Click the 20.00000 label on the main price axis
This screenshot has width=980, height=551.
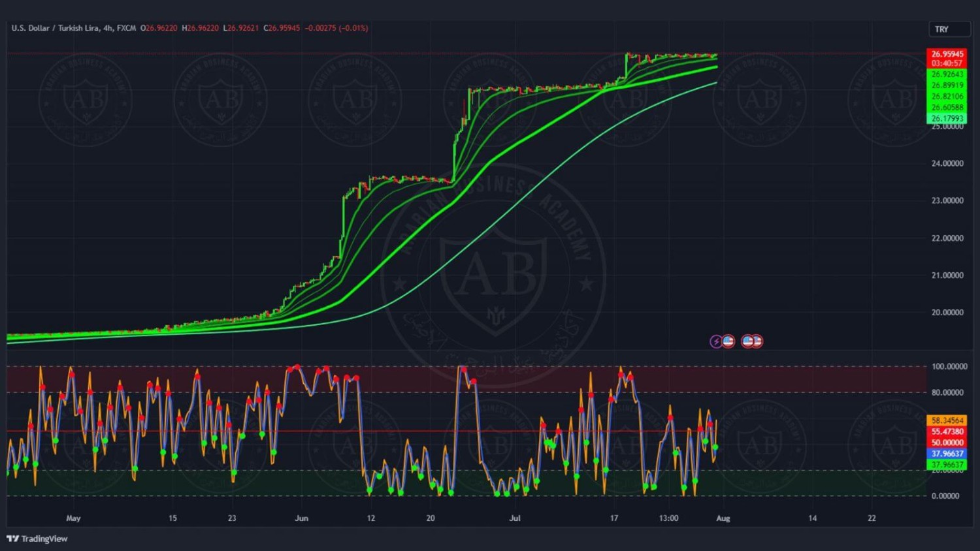tap(947, 313)
